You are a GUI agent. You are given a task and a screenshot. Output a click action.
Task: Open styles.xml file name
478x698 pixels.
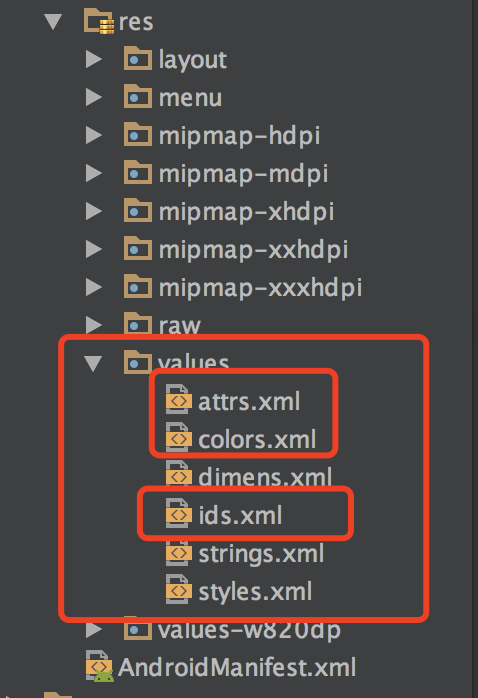(255, 592)
